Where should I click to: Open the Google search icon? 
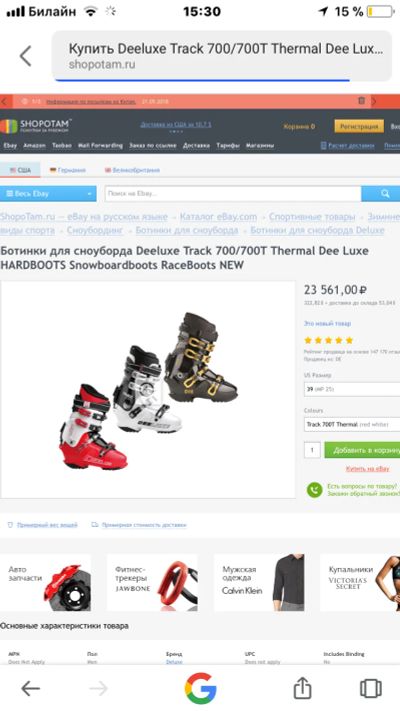coord(200,688)
